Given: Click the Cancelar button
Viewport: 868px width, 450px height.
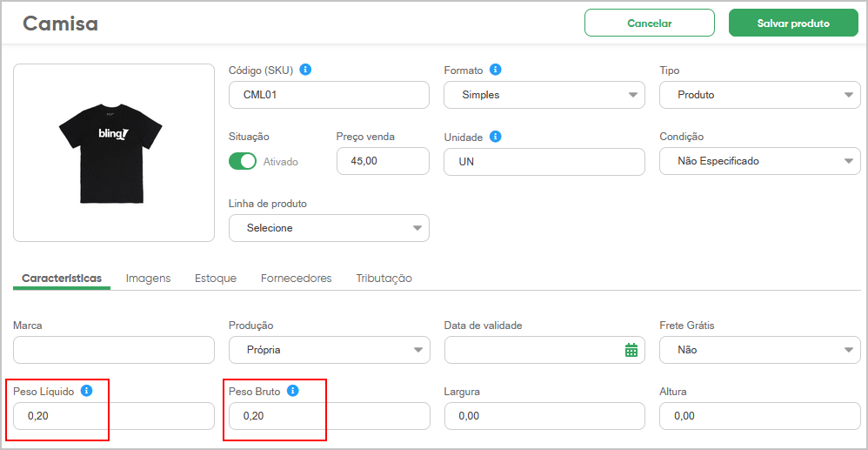Looking at the screenshot, I should (x=650, y=24).
